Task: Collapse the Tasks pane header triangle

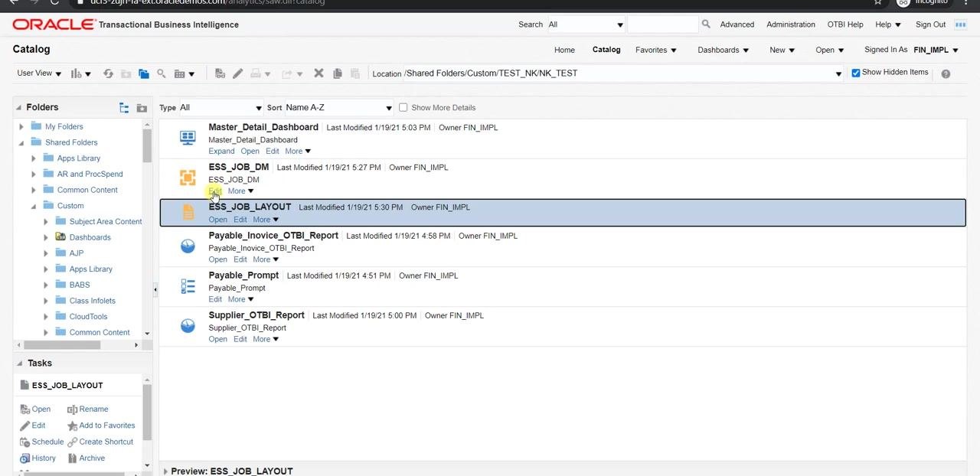Action: 19,364
